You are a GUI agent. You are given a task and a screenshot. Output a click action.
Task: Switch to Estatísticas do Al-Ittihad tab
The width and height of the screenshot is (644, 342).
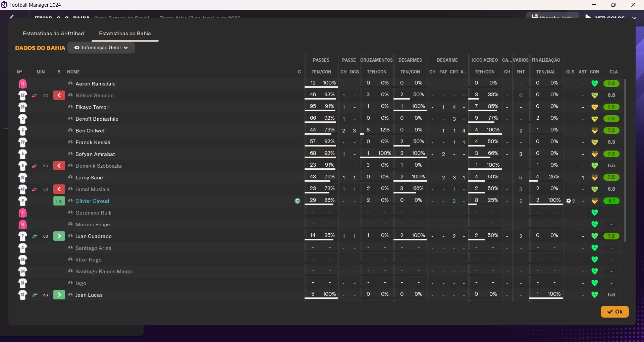point(53,34)
